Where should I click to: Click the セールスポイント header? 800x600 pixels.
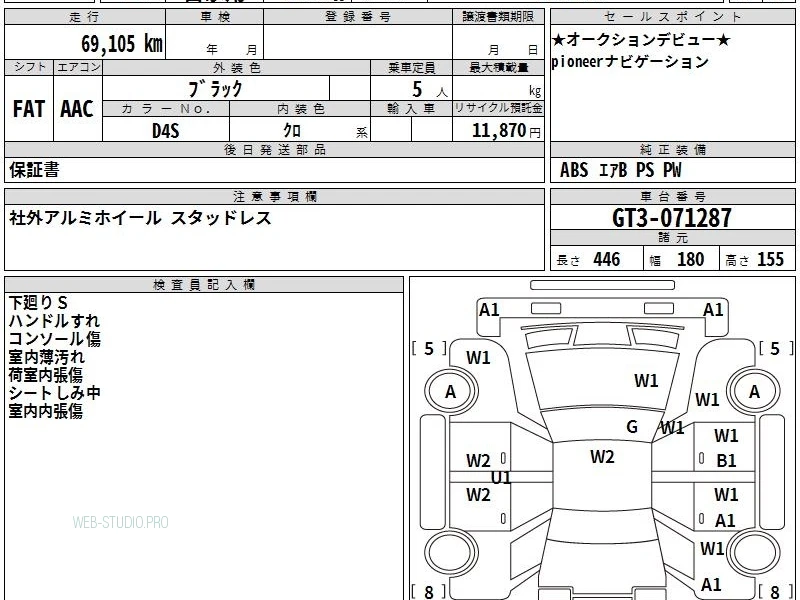(x=672, y=17)
